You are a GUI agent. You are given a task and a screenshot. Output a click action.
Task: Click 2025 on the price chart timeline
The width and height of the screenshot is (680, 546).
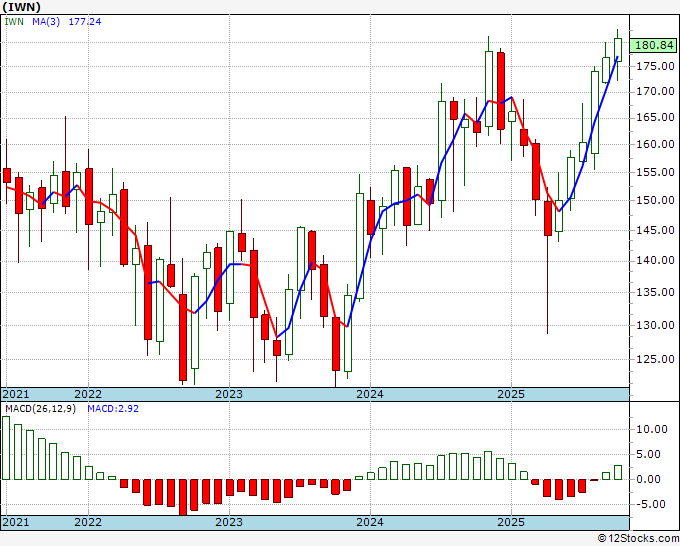pos(511,394)
